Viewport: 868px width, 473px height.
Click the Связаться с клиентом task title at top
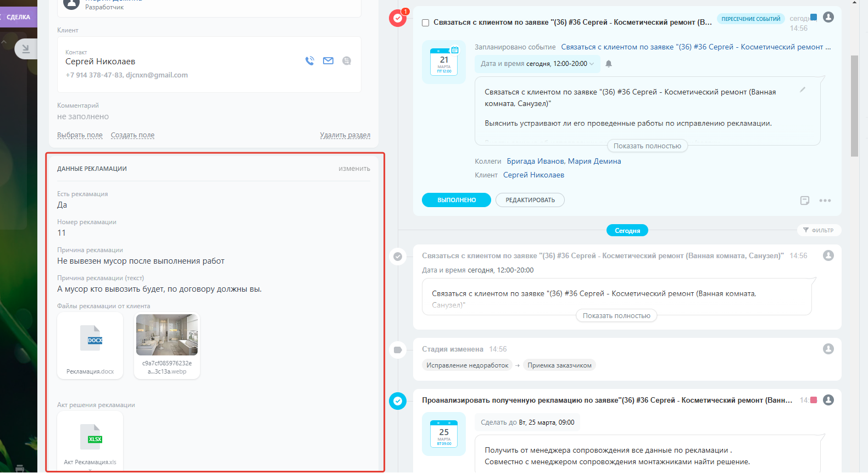point(572,23)
